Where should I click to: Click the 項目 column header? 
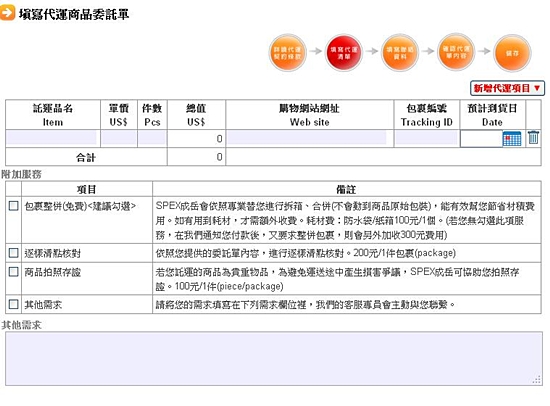[86, 189]
